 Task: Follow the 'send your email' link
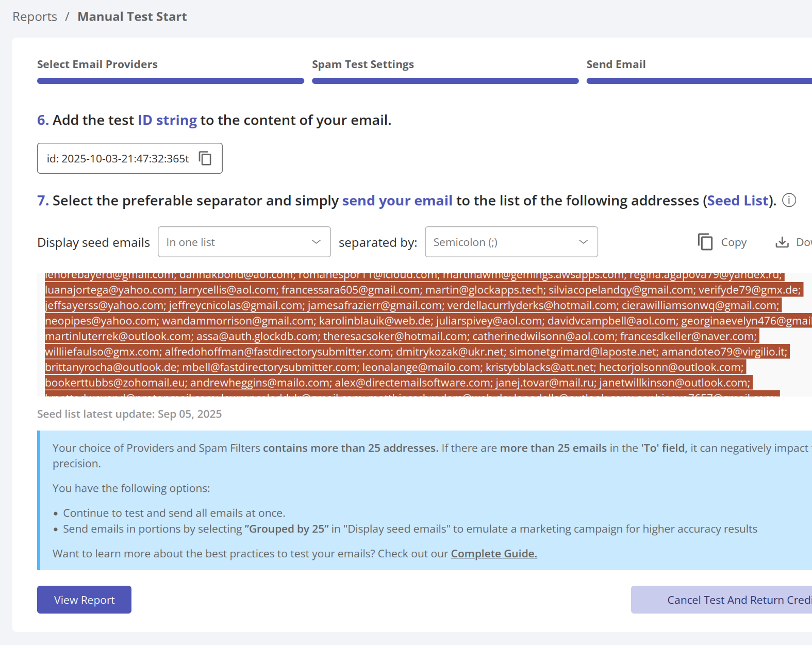pyautogui.click(x=397, y=201)
